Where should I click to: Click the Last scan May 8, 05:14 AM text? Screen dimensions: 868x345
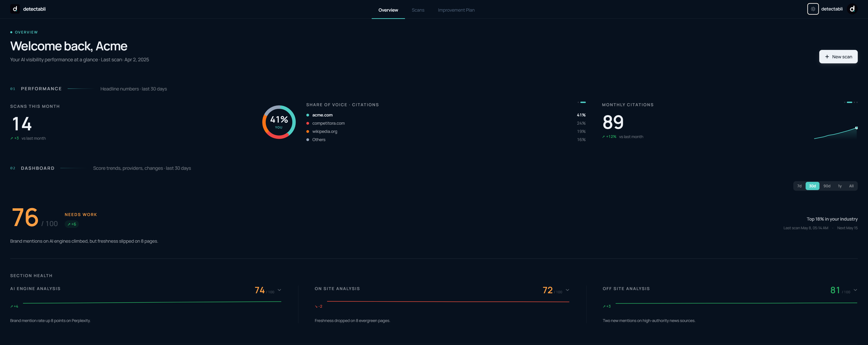pyautogui.click(x=806, y=228)
